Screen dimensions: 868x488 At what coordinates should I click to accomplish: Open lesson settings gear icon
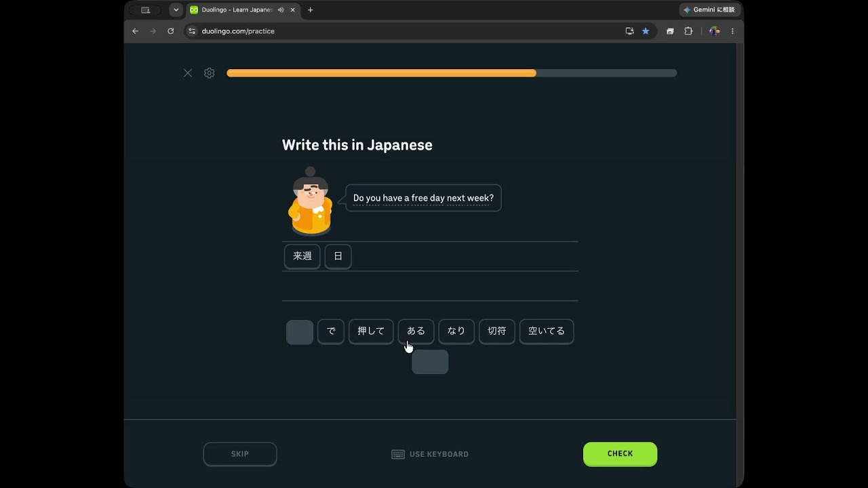pos(210,73)
